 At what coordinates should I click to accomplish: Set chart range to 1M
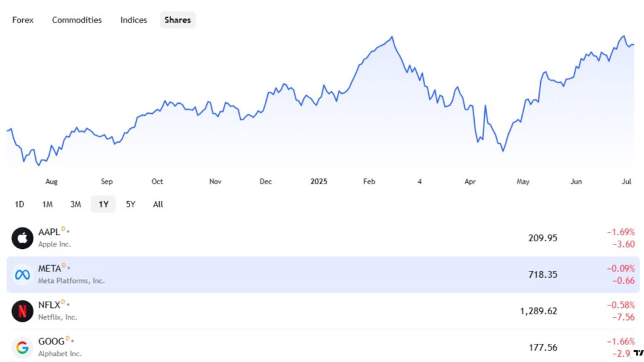click(x=47, y=204)
